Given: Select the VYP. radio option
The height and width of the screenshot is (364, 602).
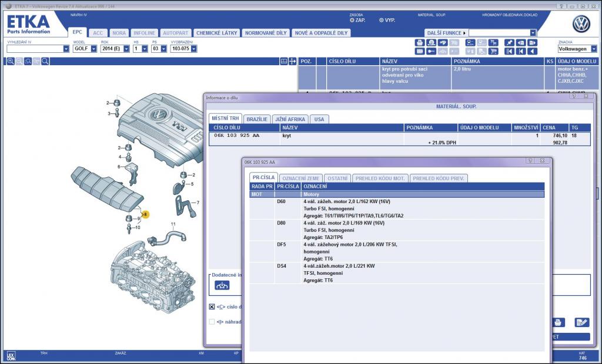Looking at the screenshot, I should click(381, 20).
